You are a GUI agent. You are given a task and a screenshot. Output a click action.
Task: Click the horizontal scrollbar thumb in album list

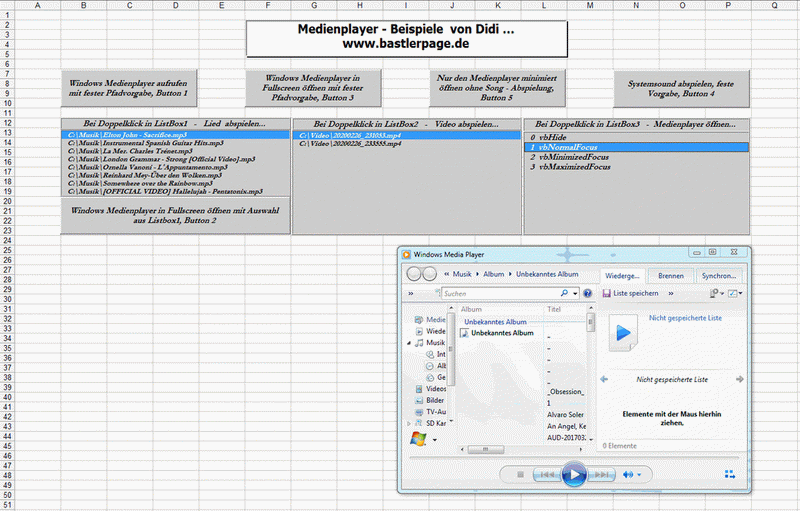tap(485, 449)
